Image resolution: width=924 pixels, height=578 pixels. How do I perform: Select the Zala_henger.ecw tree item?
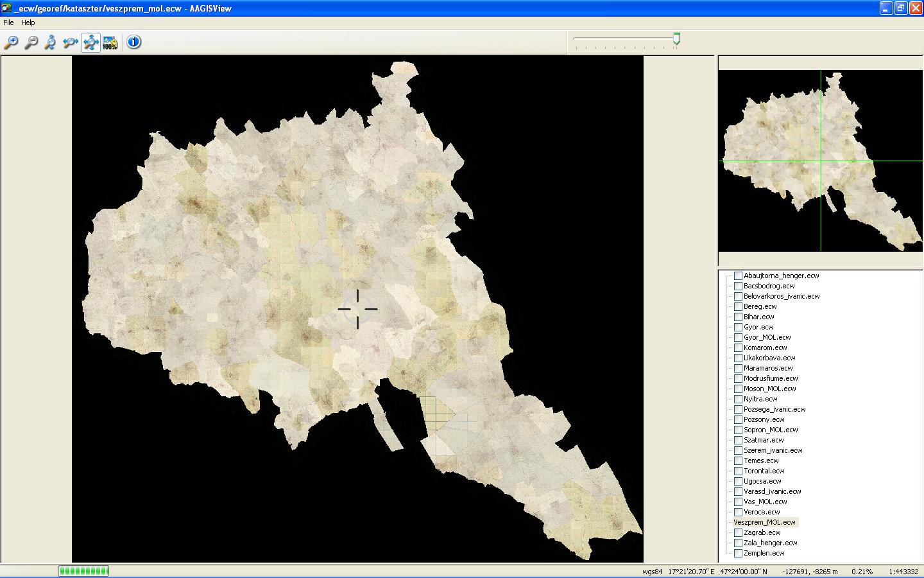[x=770, y=543]
